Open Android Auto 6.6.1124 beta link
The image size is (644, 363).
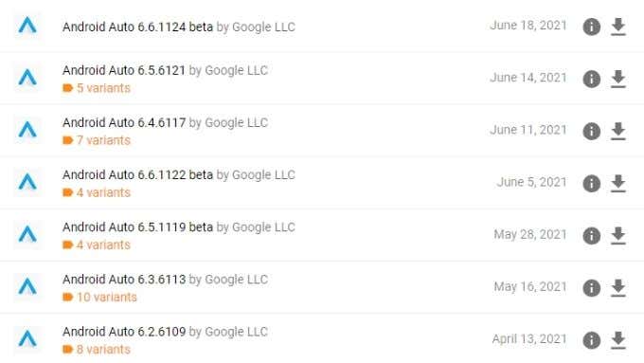[x=137, y=27]
